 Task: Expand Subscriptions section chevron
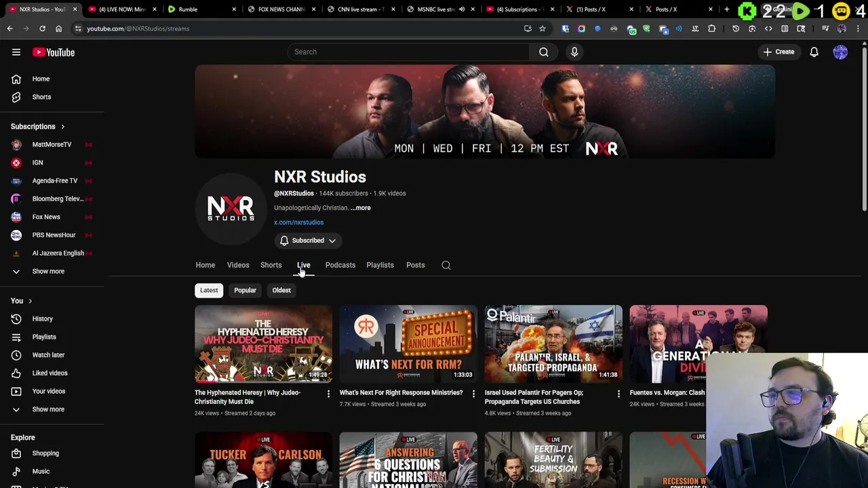tap(62, 127)
